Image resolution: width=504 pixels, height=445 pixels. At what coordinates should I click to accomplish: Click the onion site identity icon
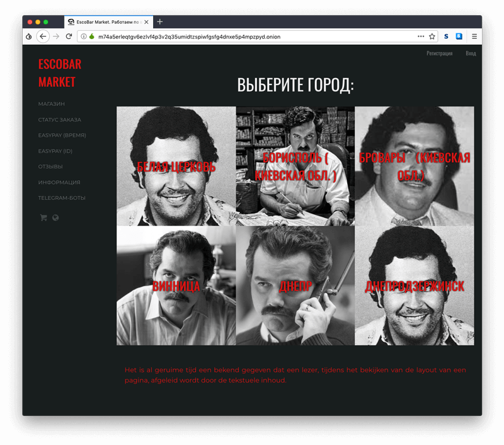pyautogui.click(x=92, y=37)
